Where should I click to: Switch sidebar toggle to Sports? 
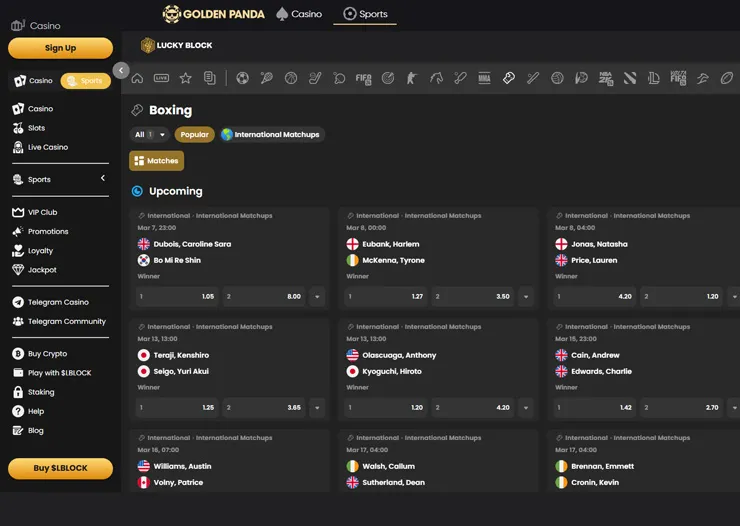click(x=85, y=81)
